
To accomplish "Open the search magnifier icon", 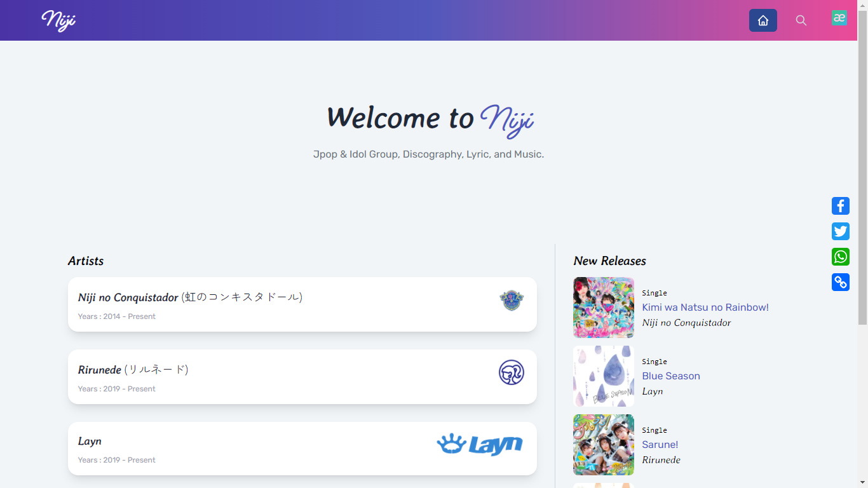I will 801,20.
